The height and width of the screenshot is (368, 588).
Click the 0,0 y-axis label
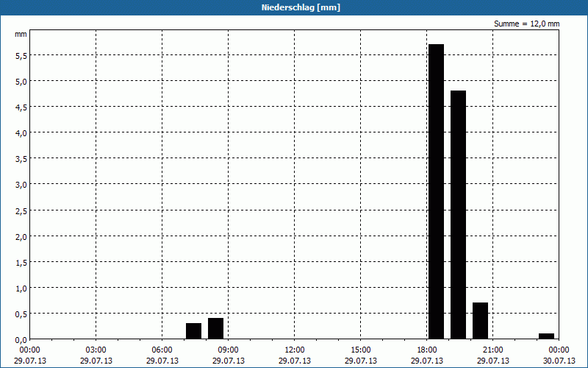[x=21, y=340]
